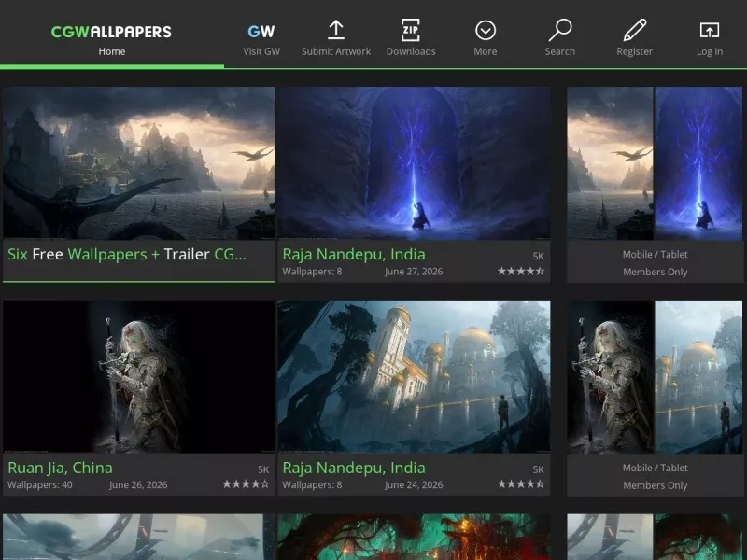The height and width of the screenshot is (560, 747).
Task: Click star rating on June 24 post
Action: click(x=521, y=484)
